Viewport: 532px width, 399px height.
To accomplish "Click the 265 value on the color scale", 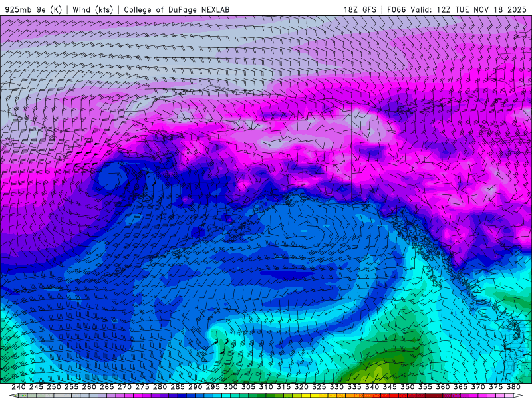I will [106, 387].
